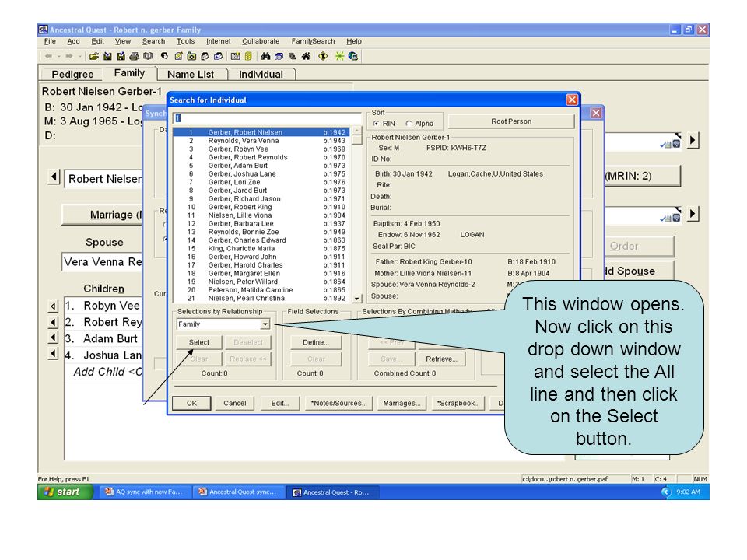The image size is (747, 560).
Task: Select the Alpha sort radio button
Action: point(409,124)
